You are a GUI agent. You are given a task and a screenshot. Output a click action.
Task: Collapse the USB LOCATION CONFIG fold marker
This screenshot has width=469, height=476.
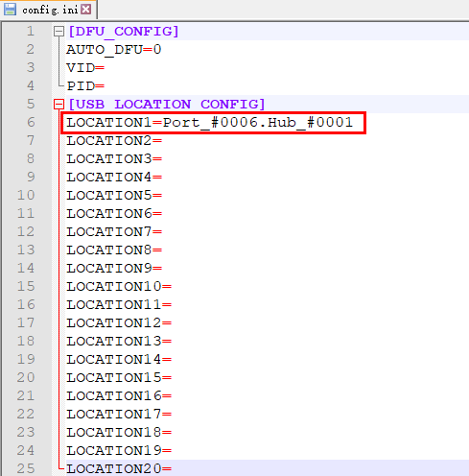[x=59, y=105]
